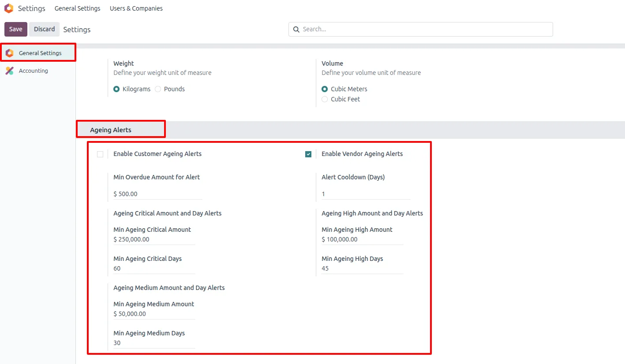Edit Min Ageing Critical Amount field

[154, 240]
